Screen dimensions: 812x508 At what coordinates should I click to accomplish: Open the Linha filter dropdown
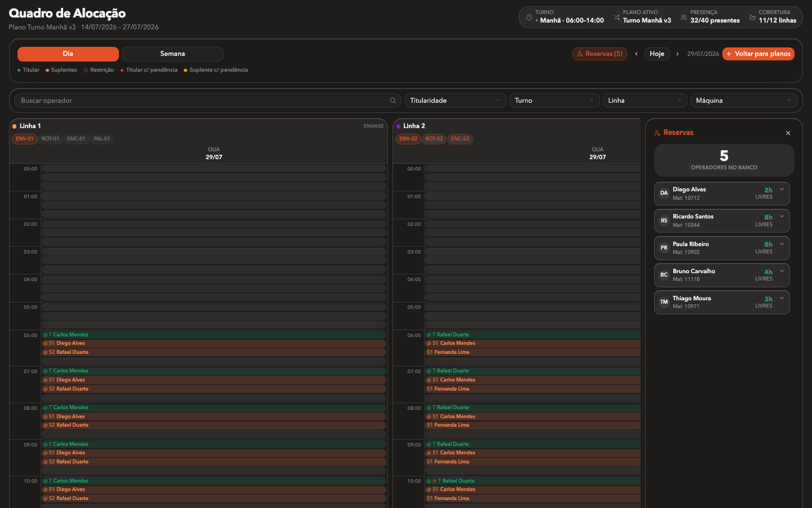pos(645,100)
